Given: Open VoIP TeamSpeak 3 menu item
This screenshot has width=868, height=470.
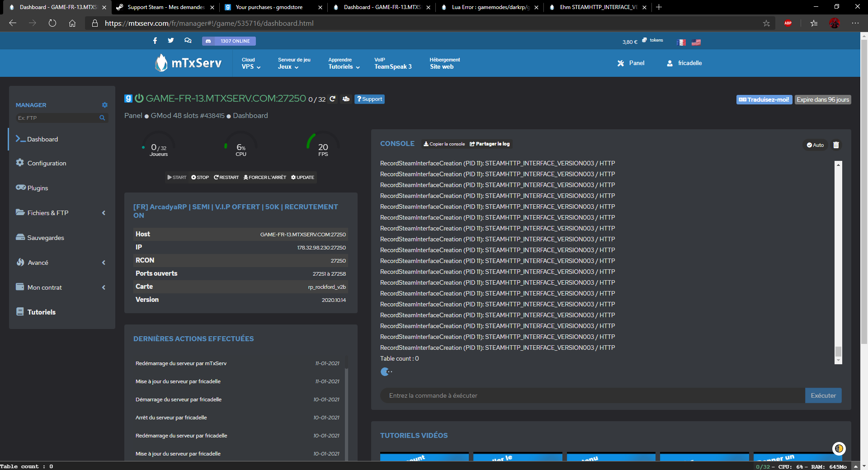Looking at the screenshot, I should pos(393,63).
